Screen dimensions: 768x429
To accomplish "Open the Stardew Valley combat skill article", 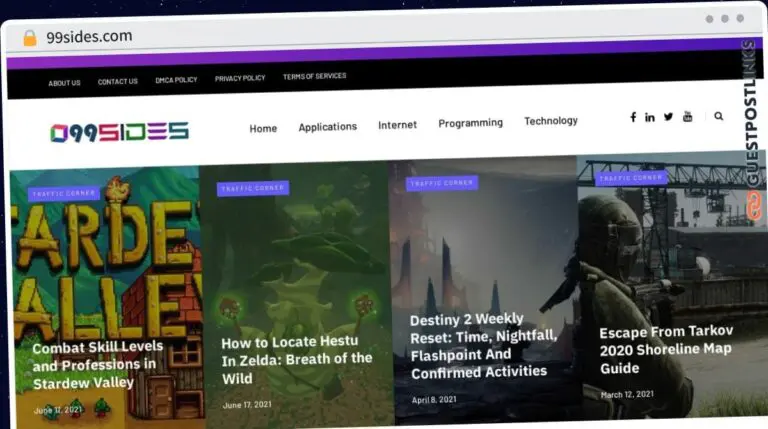I will 97,365.
